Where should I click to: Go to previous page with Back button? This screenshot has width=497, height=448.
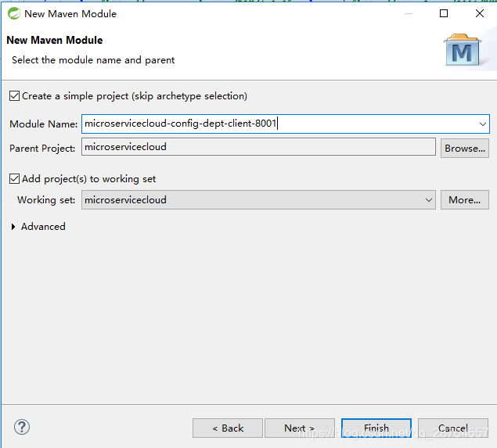click(228, 428)
